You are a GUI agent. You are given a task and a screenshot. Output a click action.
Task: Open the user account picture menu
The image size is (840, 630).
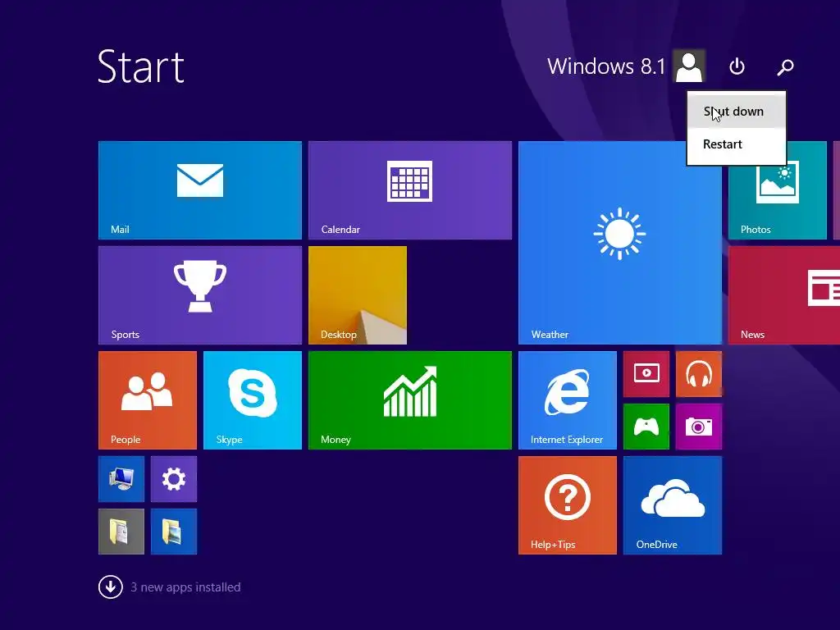[x=689, y=66]
